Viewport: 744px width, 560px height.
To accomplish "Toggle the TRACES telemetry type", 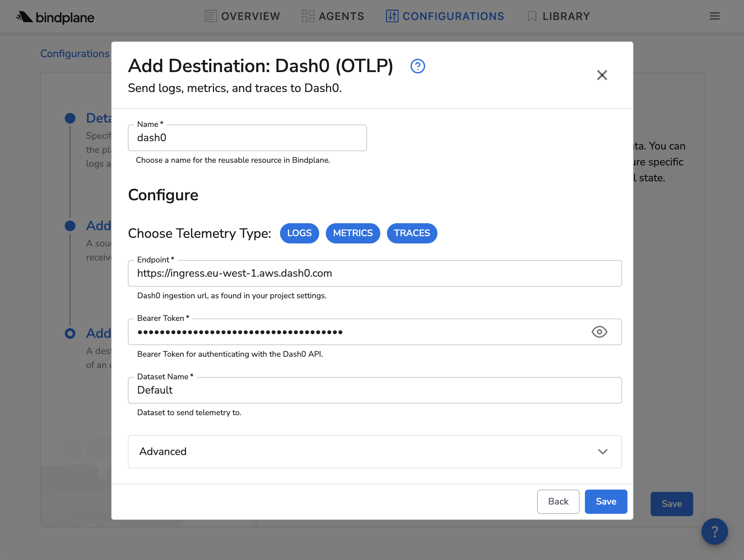I will click(x=412, y=233).
